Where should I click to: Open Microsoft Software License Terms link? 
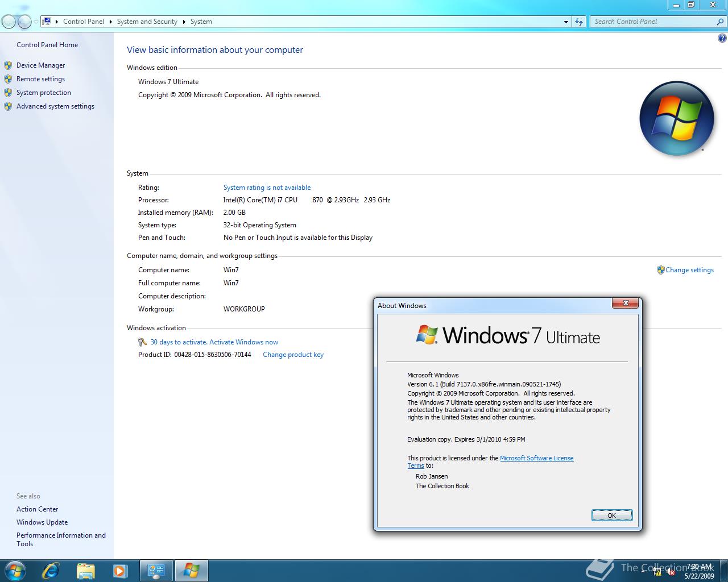(x=536, y=458)
